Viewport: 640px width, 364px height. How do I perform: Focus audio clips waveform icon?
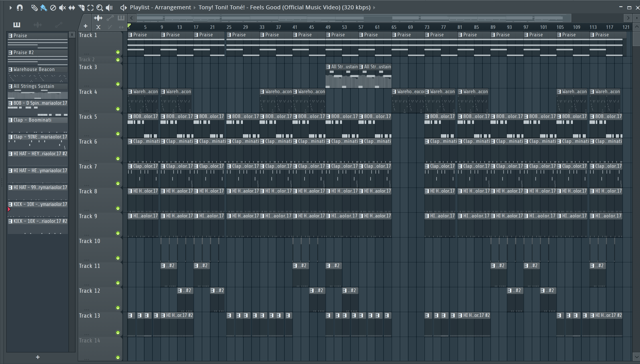pos(98,18)
